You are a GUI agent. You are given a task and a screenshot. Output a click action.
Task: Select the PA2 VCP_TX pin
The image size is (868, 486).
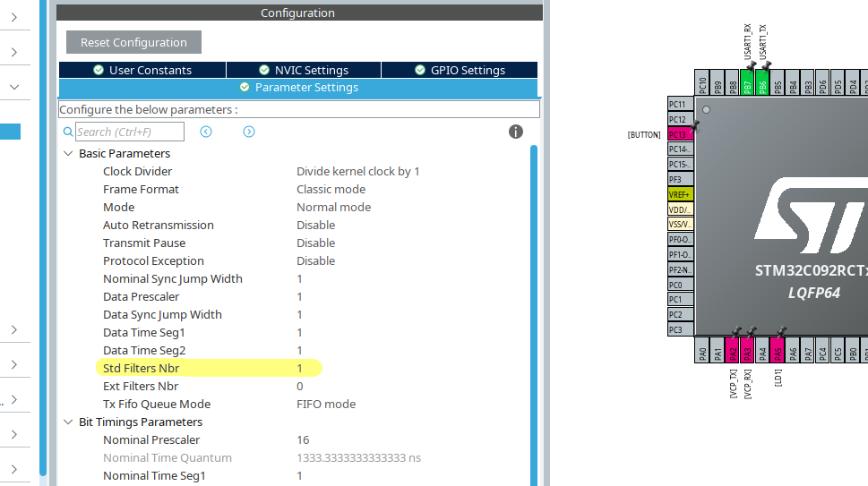[733, 351]
